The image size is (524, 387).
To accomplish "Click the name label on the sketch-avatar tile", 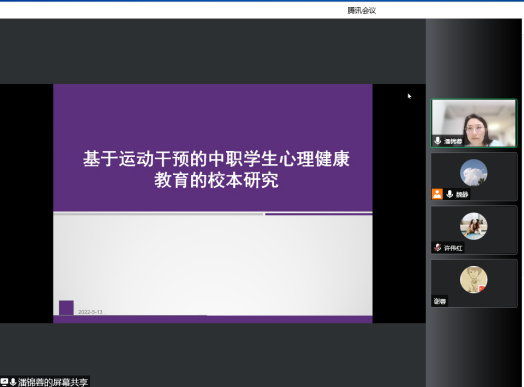I will [439, 301].
